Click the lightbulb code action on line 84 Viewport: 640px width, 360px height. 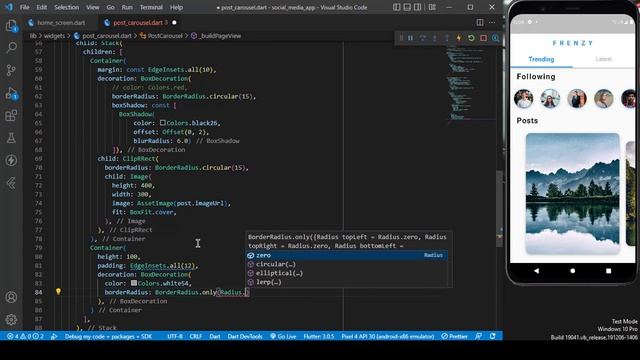tap(58, 291)
